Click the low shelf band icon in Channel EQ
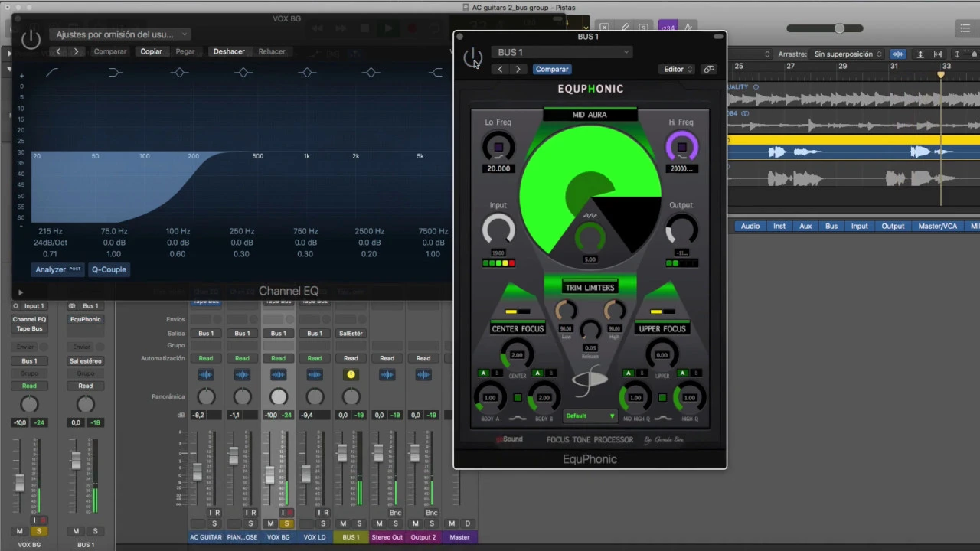980x551 pixels. click(115, 73)
